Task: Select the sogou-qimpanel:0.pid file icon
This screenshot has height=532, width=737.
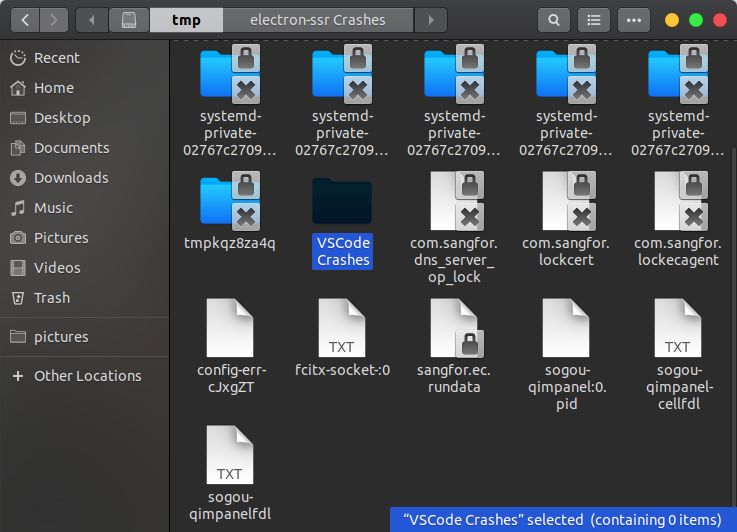Action: [x=566, y=328]
